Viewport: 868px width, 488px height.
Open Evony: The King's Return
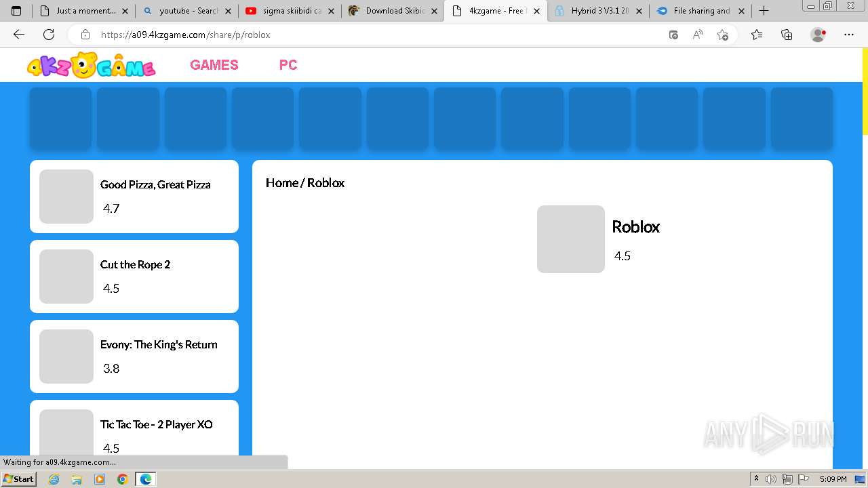click(159, 344)
